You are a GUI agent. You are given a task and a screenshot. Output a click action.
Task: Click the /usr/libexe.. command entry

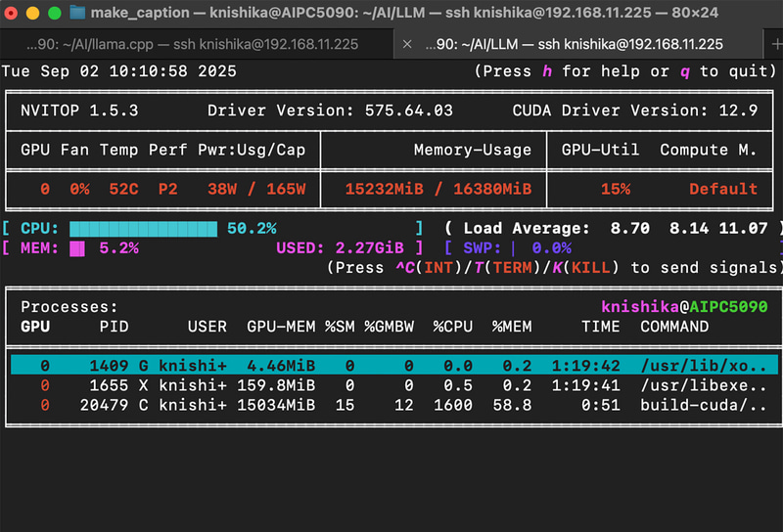click(703, 385)
